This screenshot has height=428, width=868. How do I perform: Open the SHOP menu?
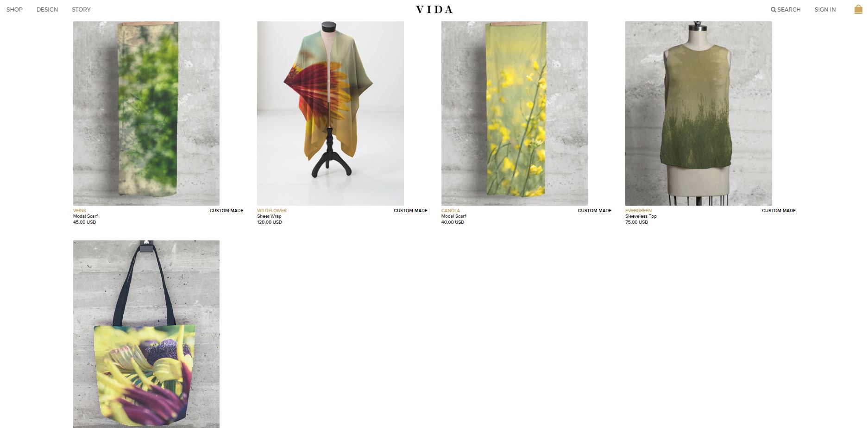click(14, 10)
